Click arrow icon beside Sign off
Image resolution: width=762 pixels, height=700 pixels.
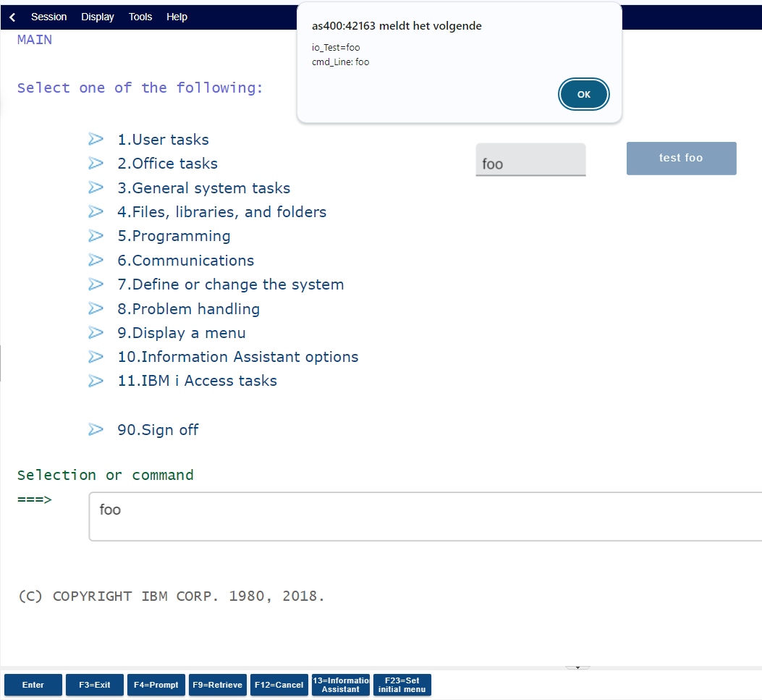96,429
